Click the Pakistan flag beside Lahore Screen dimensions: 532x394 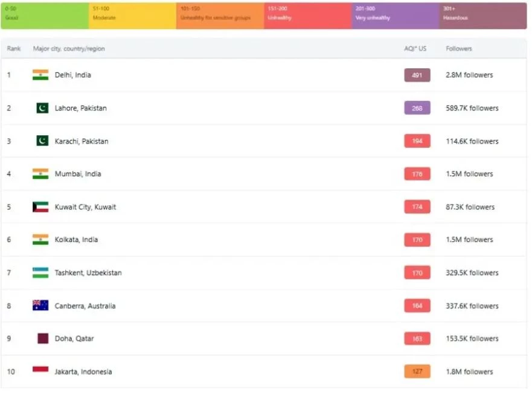(42, 108)
